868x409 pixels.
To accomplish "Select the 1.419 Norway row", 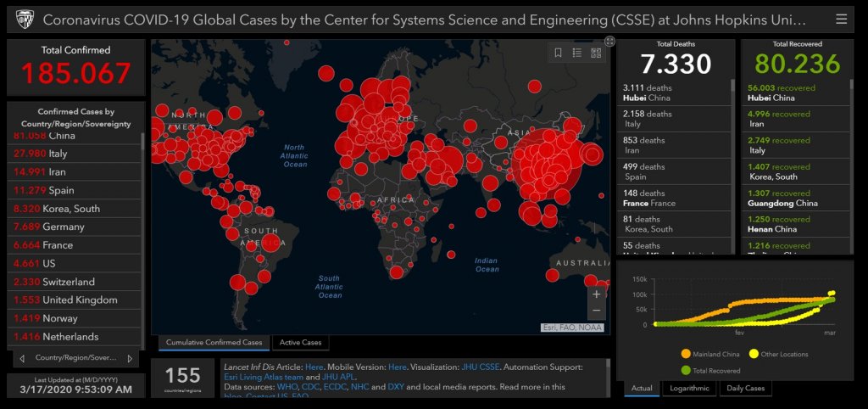I will (x=75, y=318).
